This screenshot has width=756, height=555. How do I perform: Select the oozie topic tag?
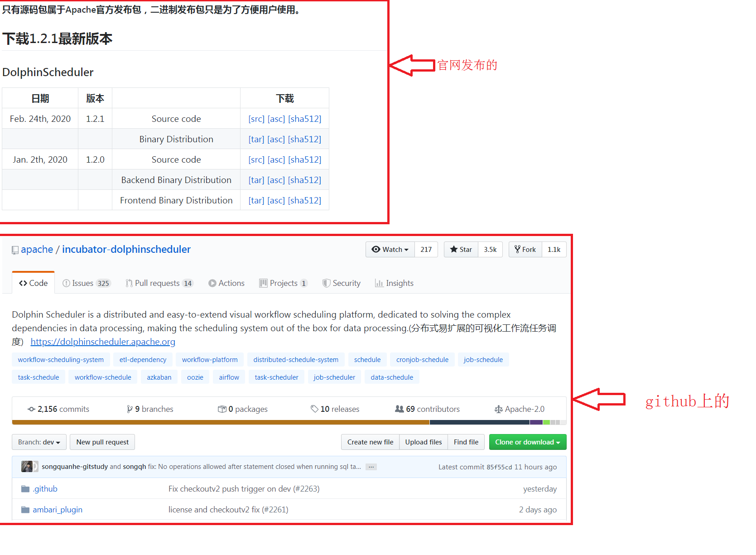(195, 377)
